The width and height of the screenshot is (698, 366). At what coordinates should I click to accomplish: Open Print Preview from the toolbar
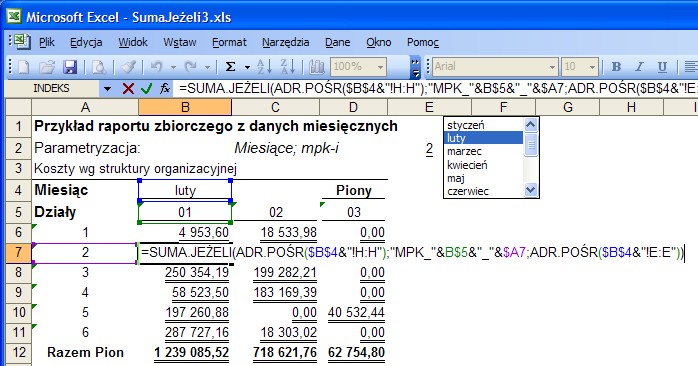click(x=99, y=67)
